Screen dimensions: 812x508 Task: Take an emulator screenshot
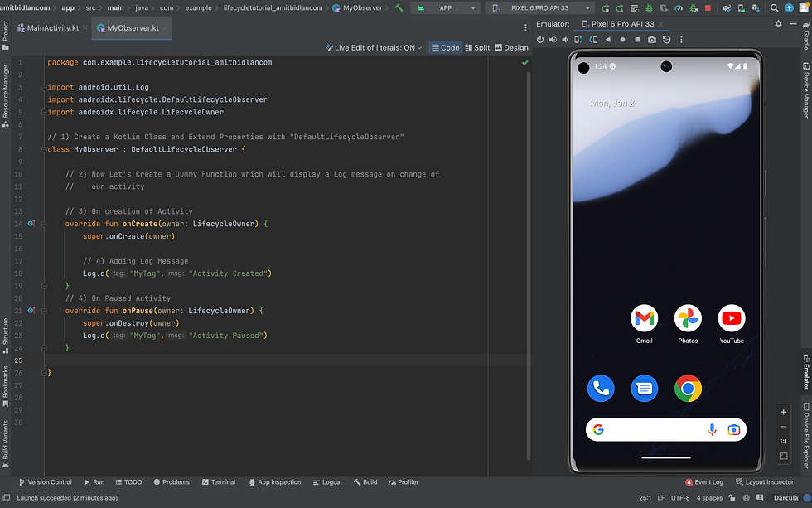pyautogui.click(x=652, y=39)
